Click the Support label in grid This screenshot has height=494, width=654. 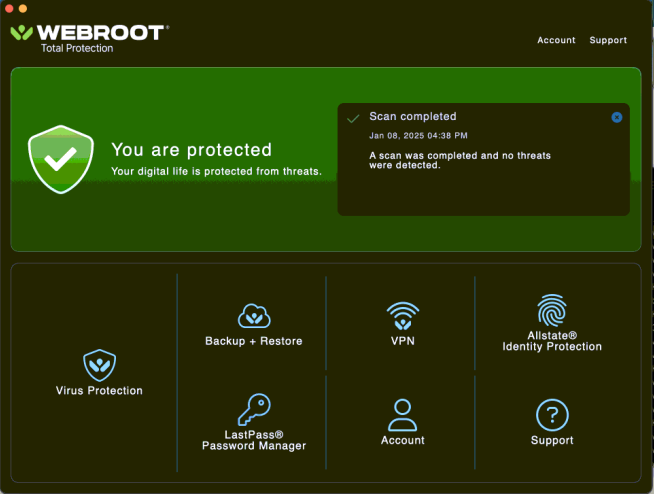552,440
